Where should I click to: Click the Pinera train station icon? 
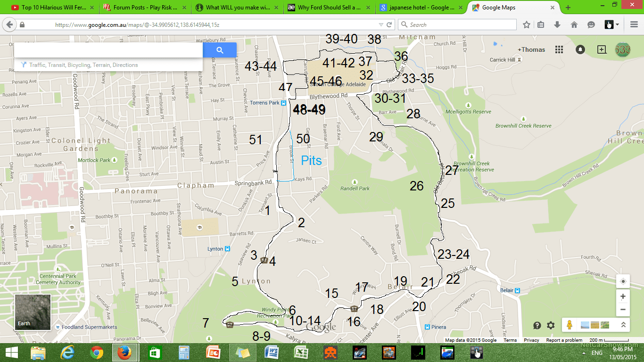[x=427, y=327]
